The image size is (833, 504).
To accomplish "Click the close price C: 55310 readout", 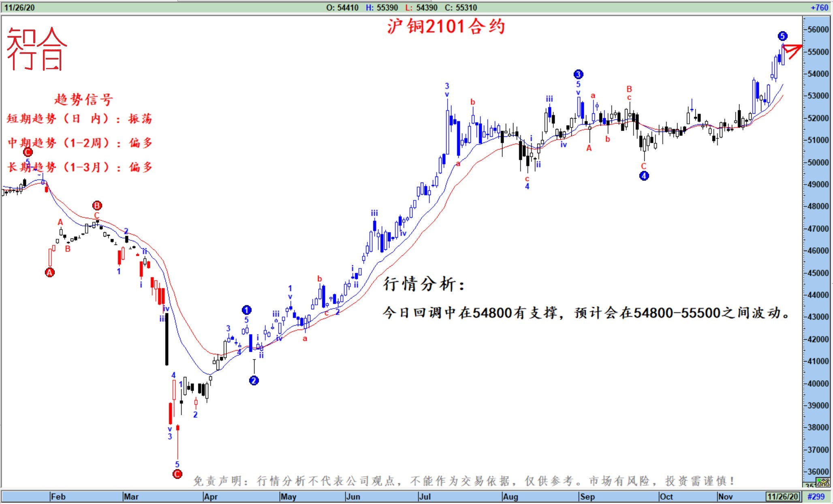I will [x=461, y=7].
